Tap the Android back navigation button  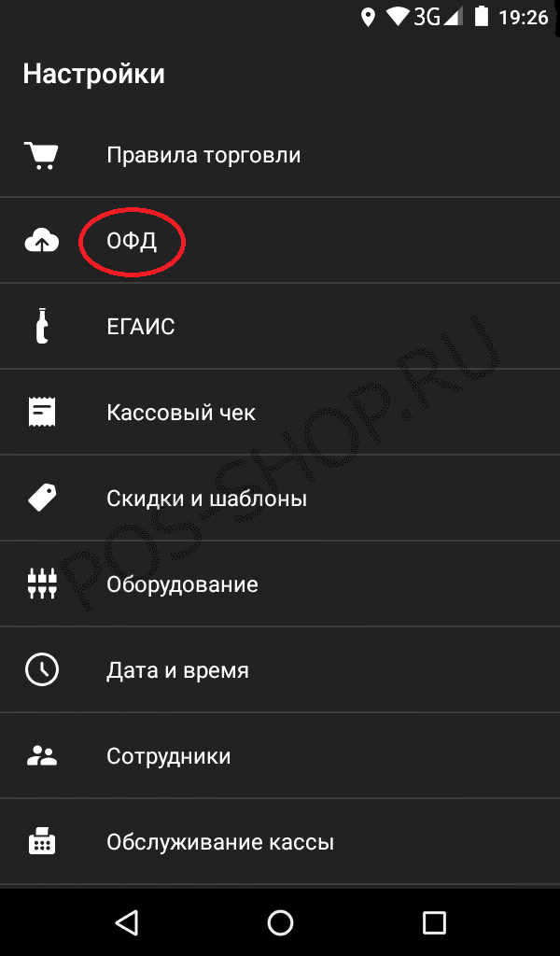[x=126, y=923]
